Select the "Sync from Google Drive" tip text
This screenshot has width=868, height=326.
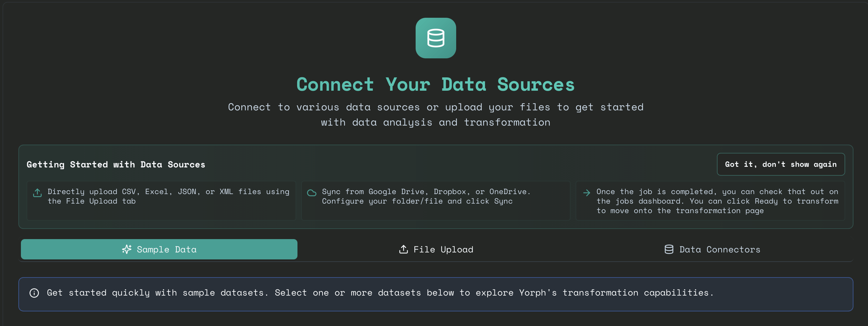click(426, 196)
